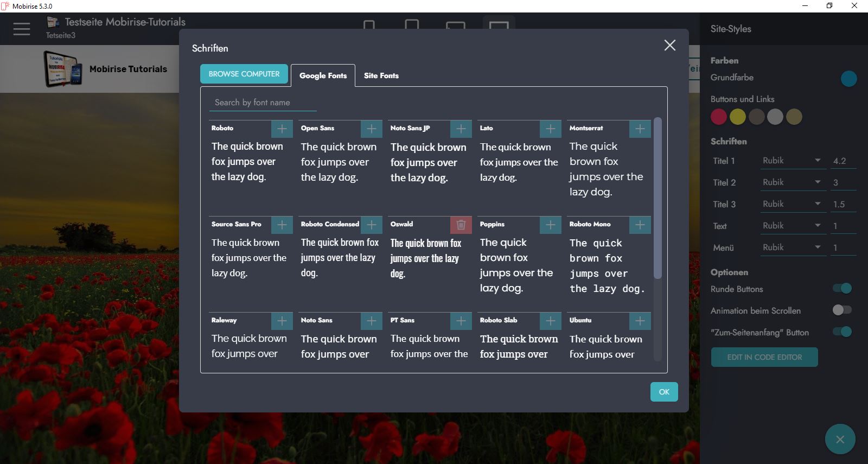Open the Titel 1 font dropdown
Viewport: 868px width, 464px height.
(x=792, y=161)
